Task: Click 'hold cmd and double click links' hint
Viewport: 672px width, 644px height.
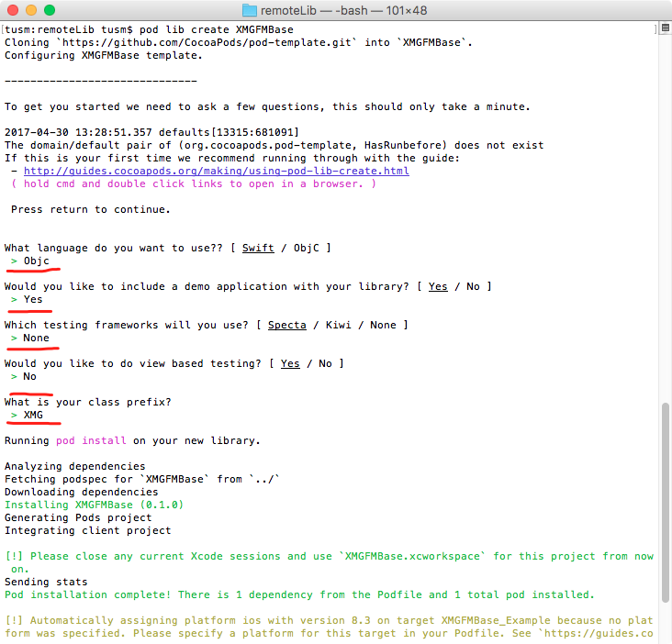Action: point(194,183)
